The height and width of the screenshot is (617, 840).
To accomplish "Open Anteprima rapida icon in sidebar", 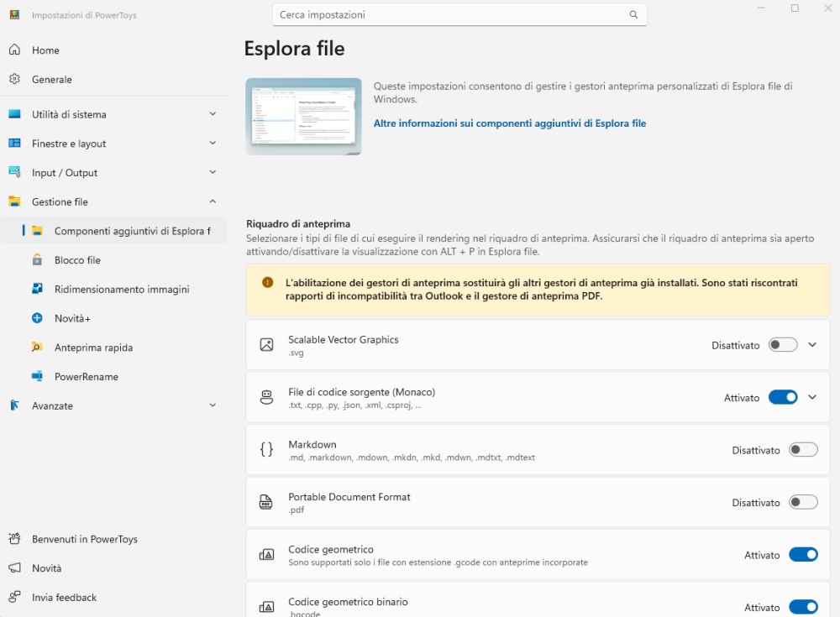I will coord(37,348).
